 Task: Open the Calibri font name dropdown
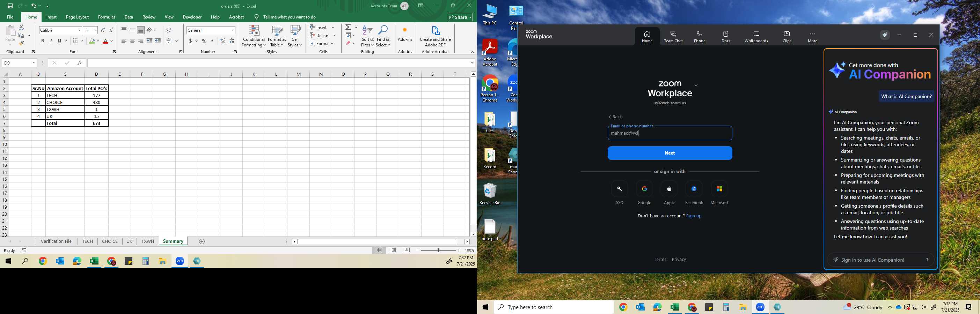[79, 30]
